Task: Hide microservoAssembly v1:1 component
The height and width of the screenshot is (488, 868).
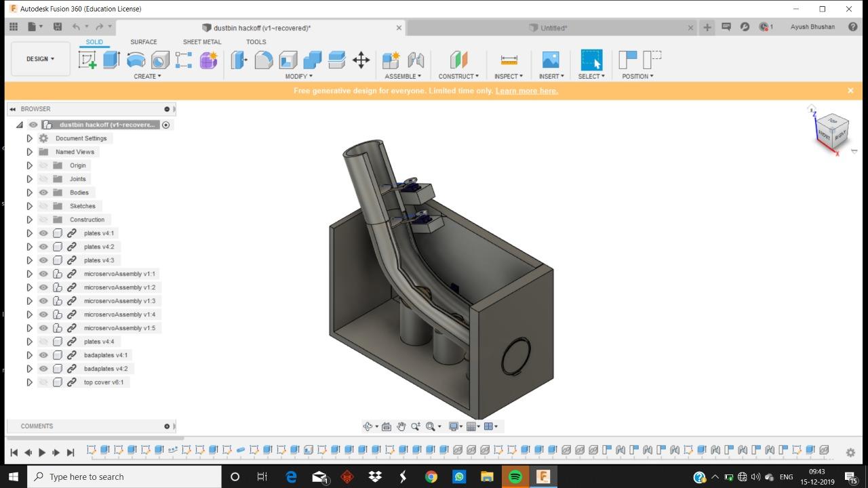Action: click(43, 274)
